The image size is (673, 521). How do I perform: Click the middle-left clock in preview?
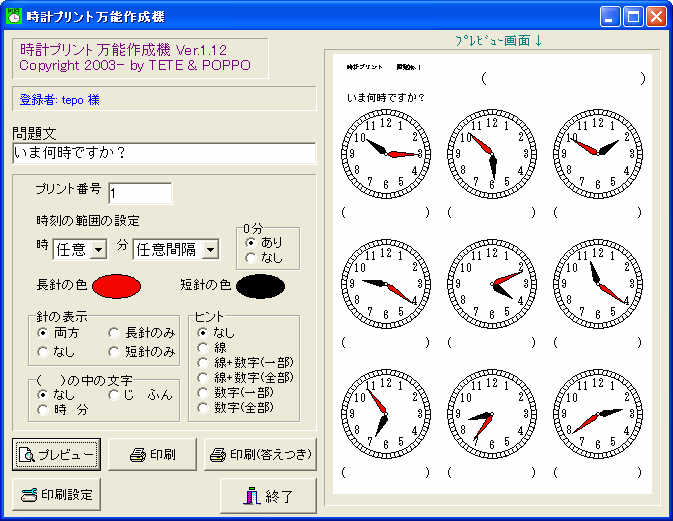tap(386, 284)
